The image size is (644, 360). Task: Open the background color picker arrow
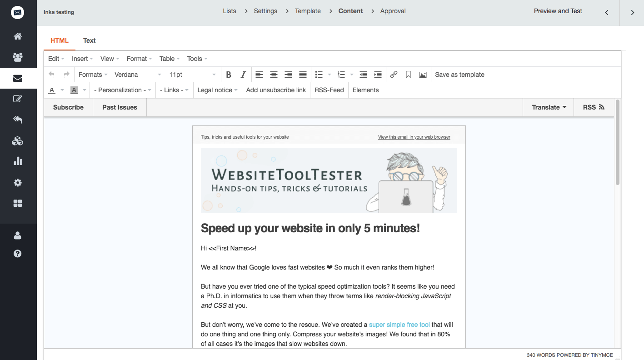tap(85, 90)
